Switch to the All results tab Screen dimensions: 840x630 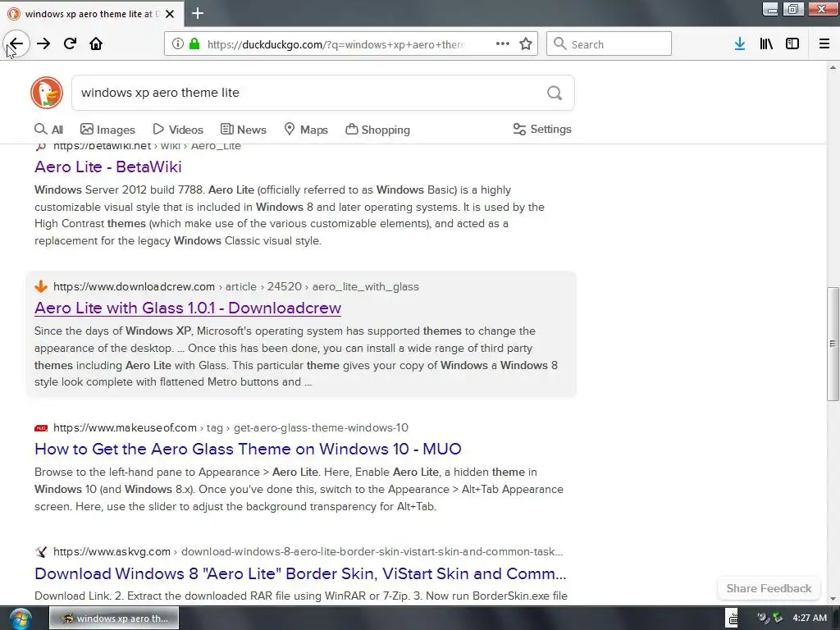click(48, 130)
